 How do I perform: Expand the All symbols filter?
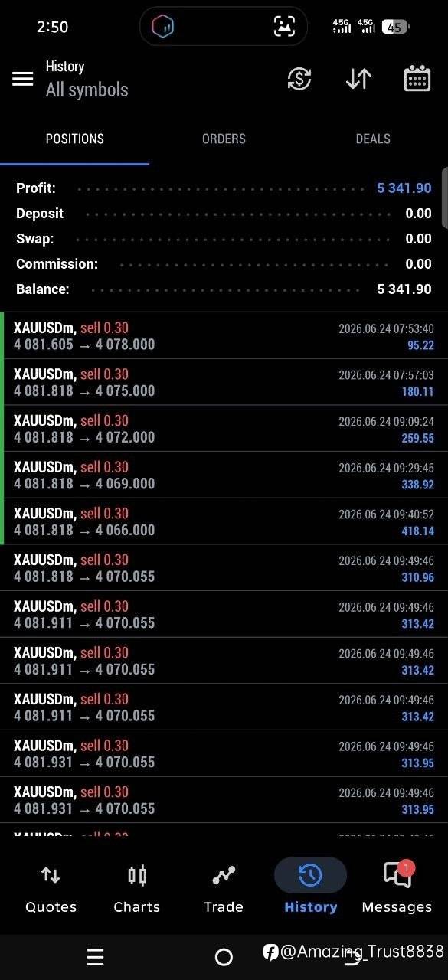(x=87, y=90)
